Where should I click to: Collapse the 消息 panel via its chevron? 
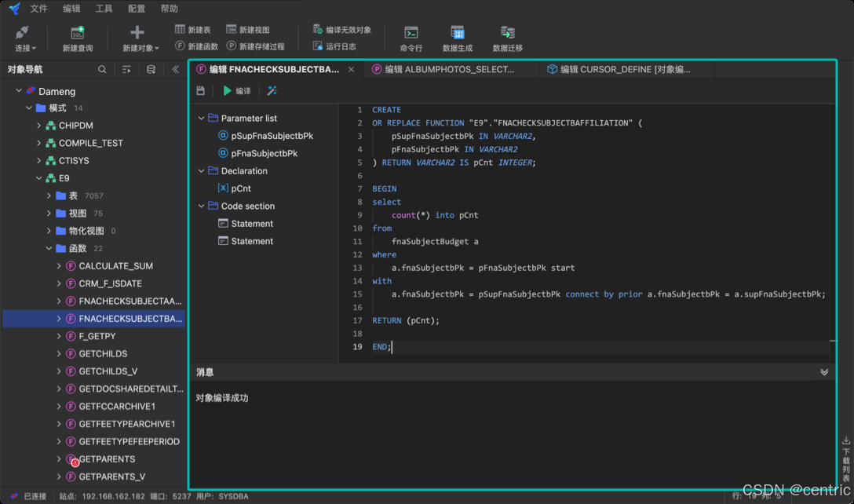point(824,371)
